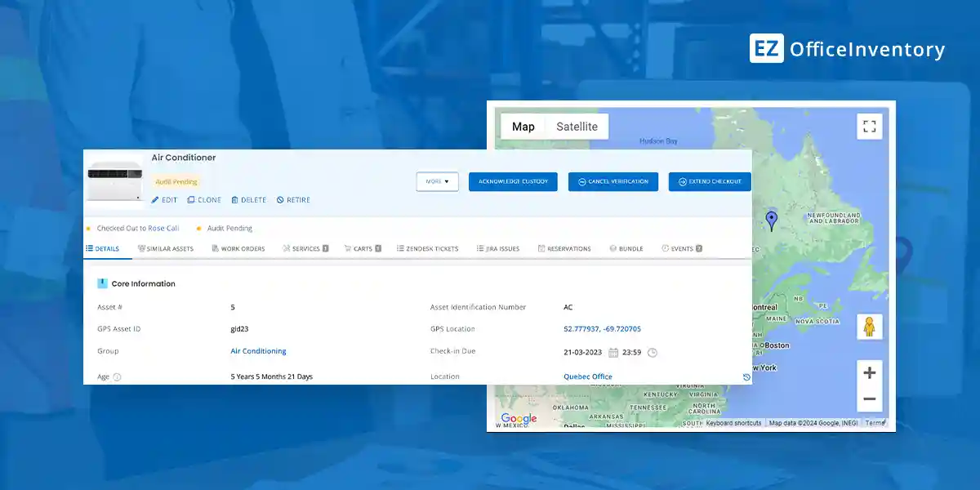Screen dimensions: 980x490
Task: Click the blue map location marker
Action: coord(771,220)
